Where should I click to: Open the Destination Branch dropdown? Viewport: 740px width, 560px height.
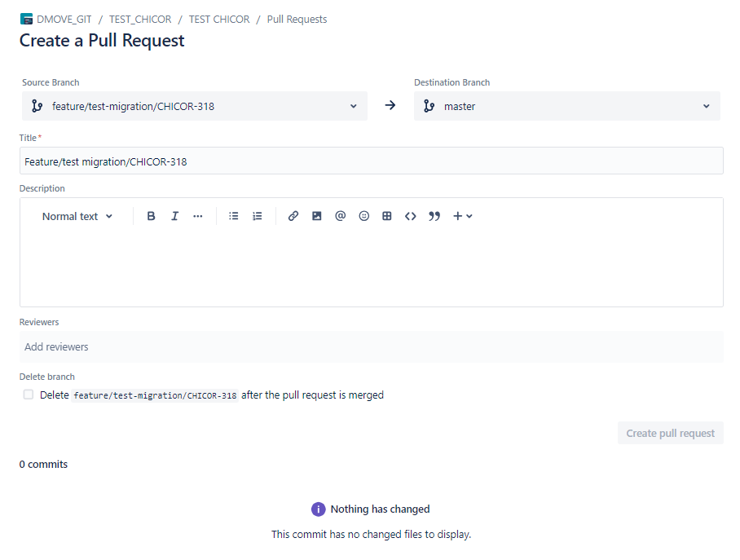566,106
